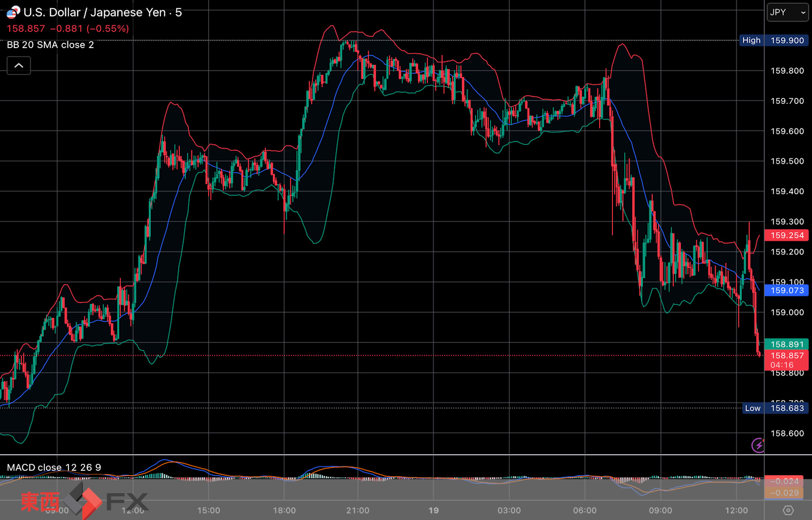Click the green 158.891 lower band label

[787, 345]
